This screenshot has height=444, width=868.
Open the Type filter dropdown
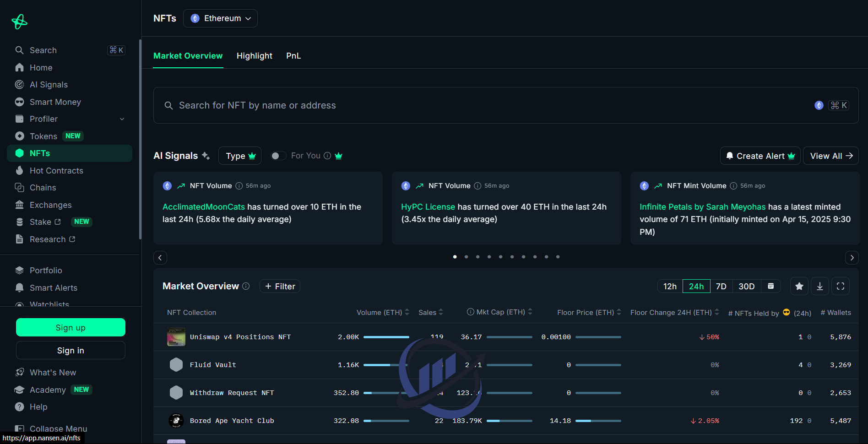240,156
